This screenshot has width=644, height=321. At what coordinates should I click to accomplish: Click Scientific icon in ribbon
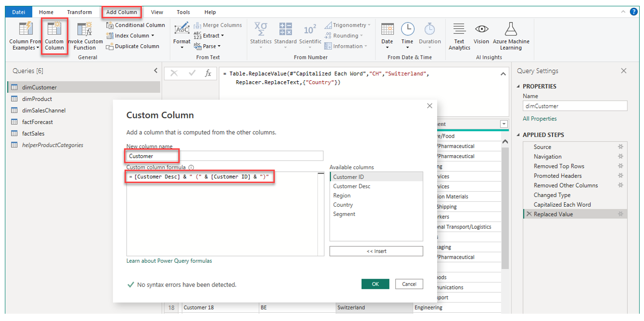click(310, 29)
